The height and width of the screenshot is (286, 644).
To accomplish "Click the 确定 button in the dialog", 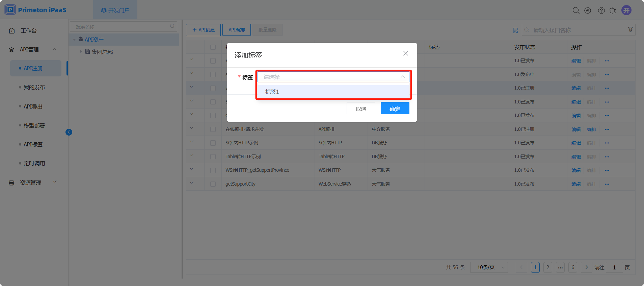I will pyautogui.click(x=395, y=109).
